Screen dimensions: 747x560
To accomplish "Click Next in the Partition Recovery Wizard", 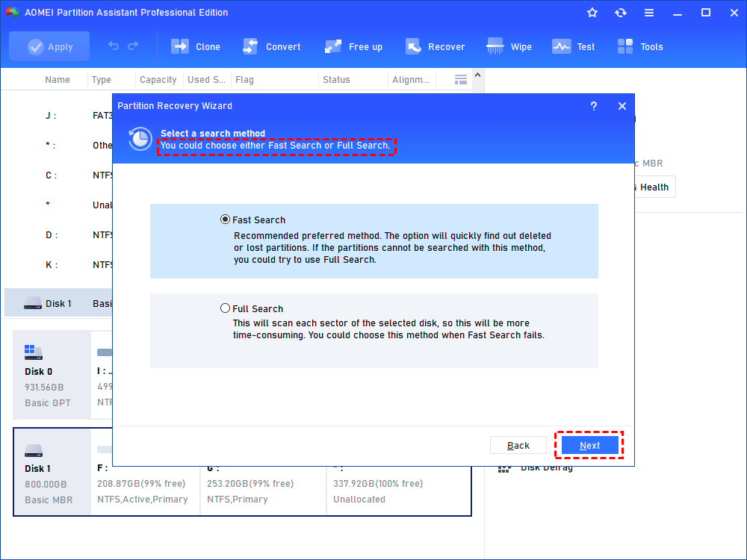I will tap(589, 444).
